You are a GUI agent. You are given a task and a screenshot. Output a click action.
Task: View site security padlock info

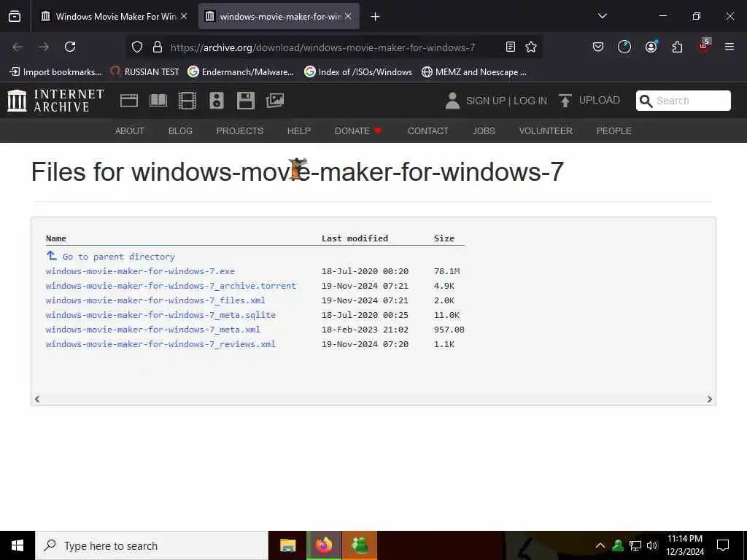[x=158, y=47]
